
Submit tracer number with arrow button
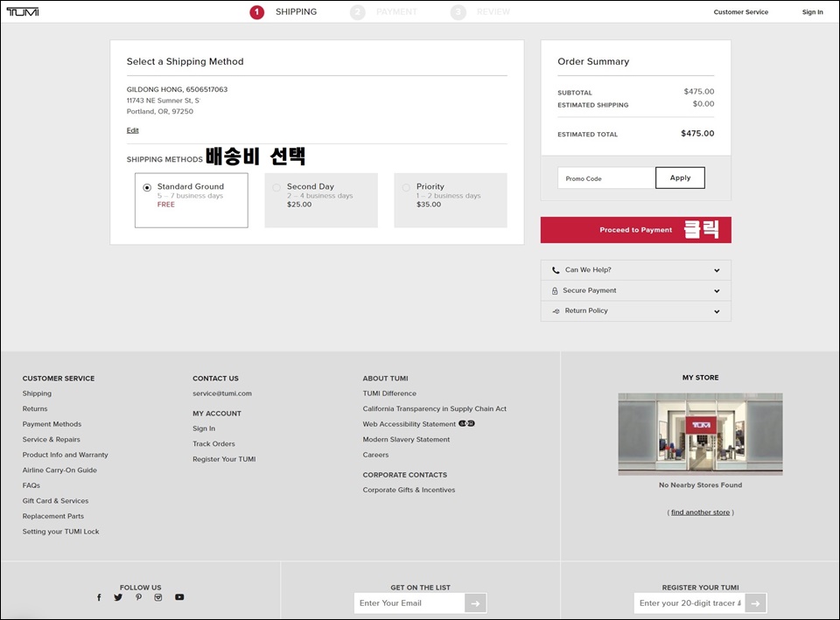[755, 603]
